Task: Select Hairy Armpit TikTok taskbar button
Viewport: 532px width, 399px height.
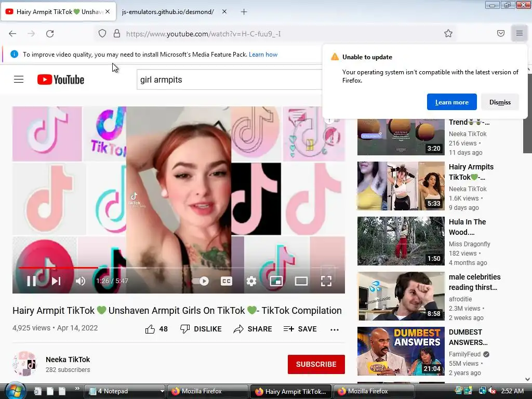Action: tap(290, 391)
